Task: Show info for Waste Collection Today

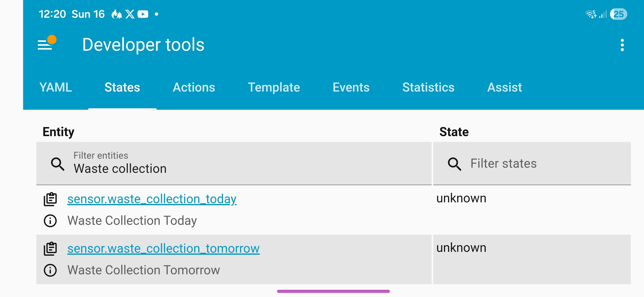Action: click(50, 221)
